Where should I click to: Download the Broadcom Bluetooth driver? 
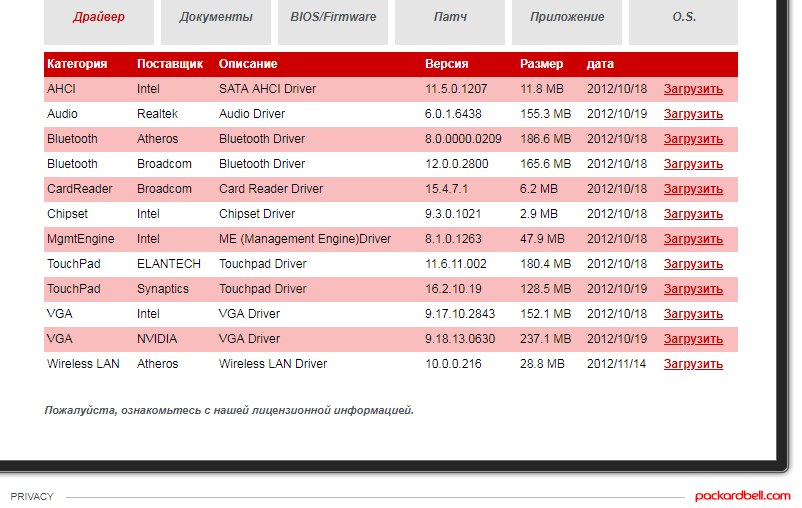(x=693, y=164)
